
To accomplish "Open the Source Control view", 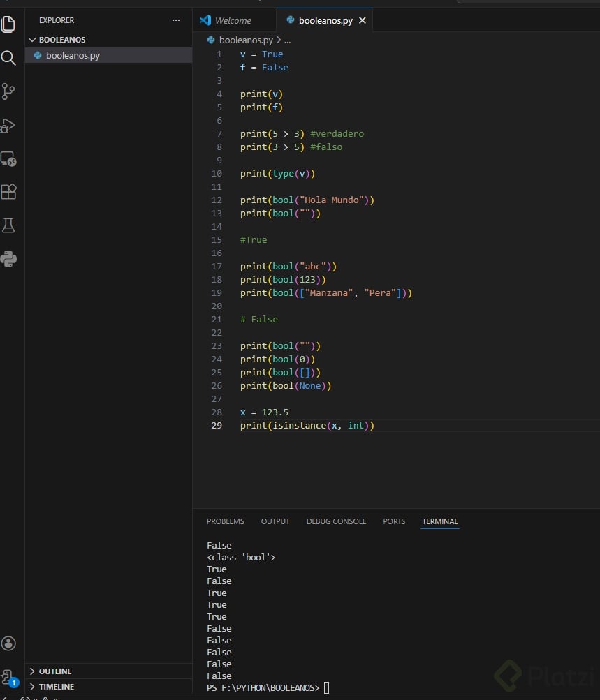I will tap(8, 91).
